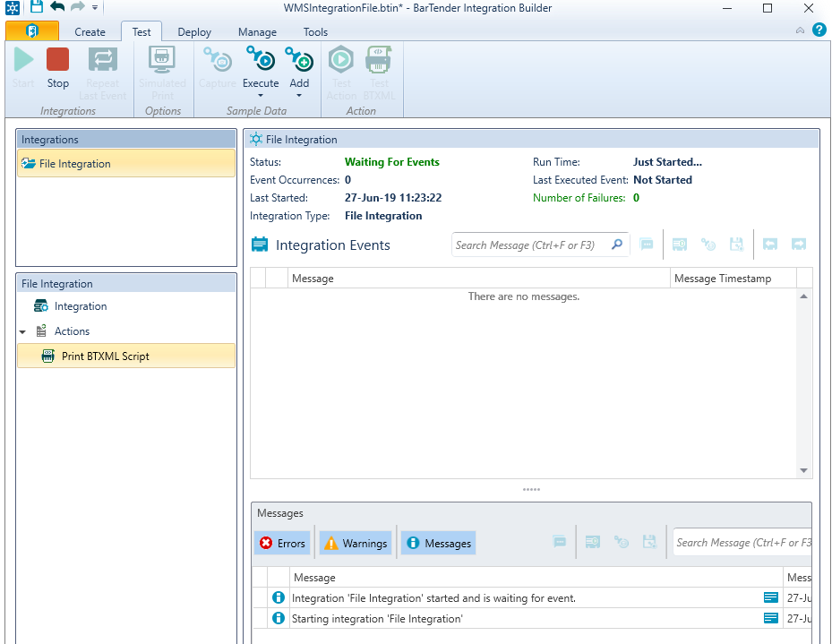Click the save icon in Integration Events toolbar
The height and width of the screenshot is (644, 832).
[736, 245]
